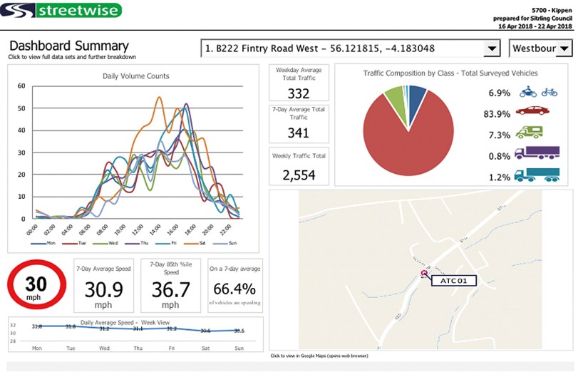This screenshot has width=588, height=377.
Task: Click the Weekly Traffic Total box
Action: point(299,166)
